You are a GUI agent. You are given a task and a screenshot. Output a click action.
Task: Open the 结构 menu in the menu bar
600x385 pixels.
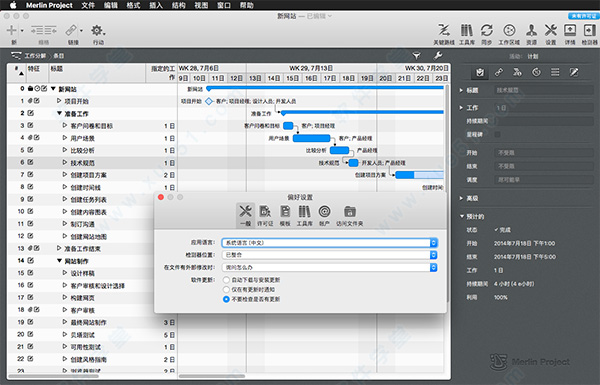(x=179, y=5)
